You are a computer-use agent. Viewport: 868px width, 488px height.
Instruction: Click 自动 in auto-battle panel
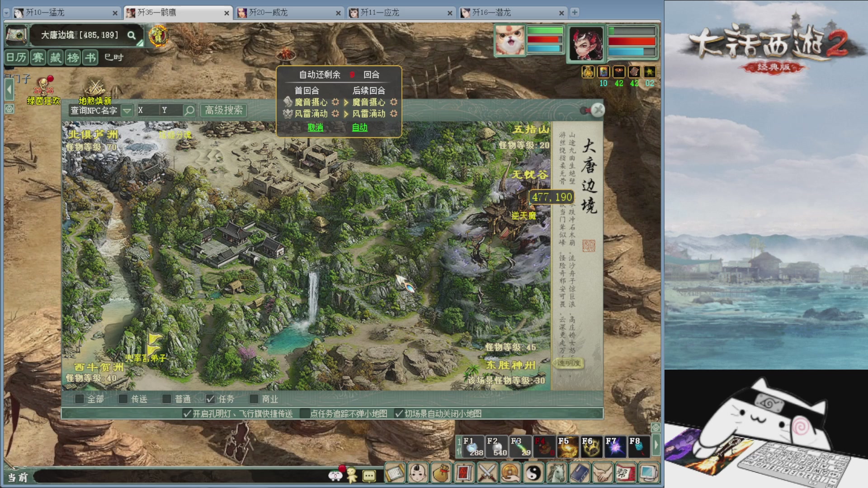pos(359,127)
